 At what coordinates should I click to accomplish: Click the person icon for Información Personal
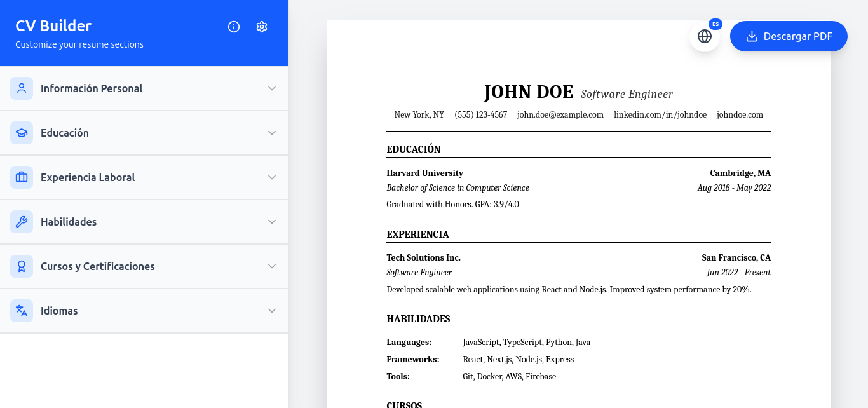tap(22, 88)
